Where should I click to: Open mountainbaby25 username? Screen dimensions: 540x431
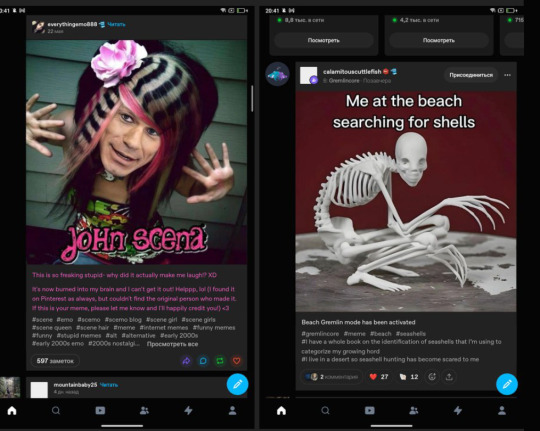click(x=75, y=384)
